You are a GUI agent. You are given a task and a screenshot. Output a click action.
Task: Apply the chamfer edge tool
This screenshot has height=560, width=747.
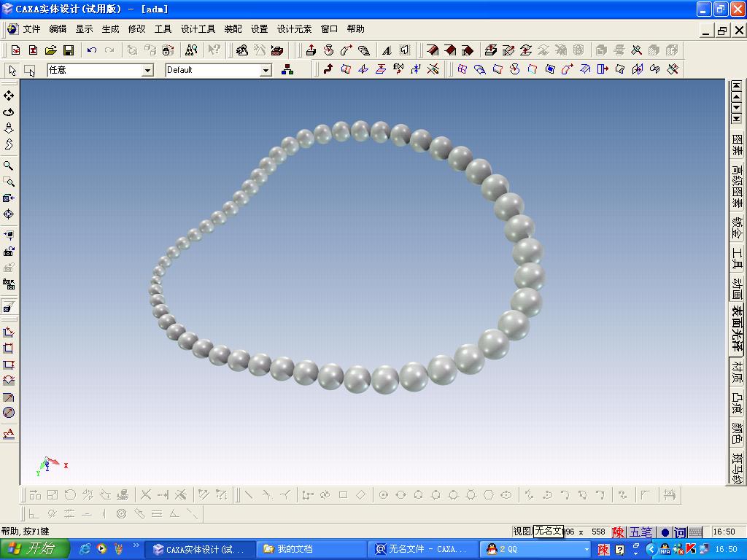pos(450,50)
